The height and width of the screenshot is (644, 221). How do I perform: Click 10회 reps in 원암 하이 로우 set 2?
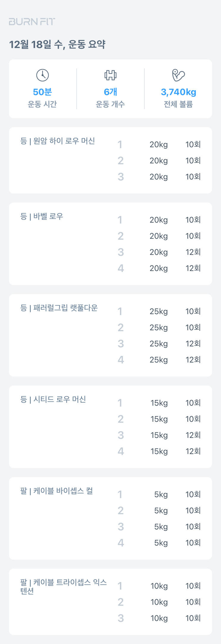193,161
